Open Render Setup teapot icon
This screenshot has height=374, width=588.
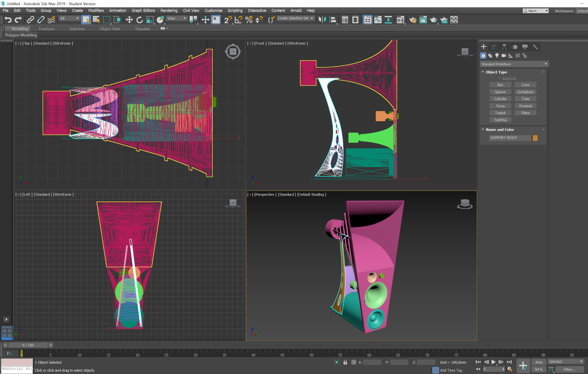coord(413,20)
